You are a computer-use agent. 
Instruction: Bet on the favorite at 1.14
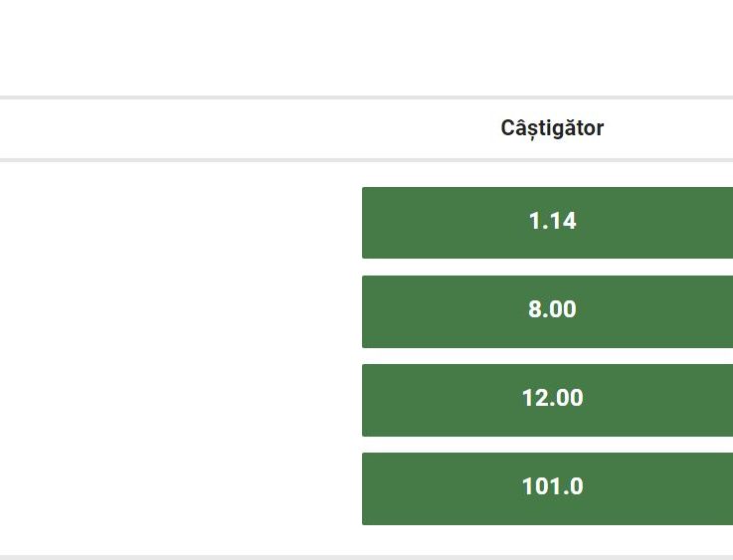[547, 223]
